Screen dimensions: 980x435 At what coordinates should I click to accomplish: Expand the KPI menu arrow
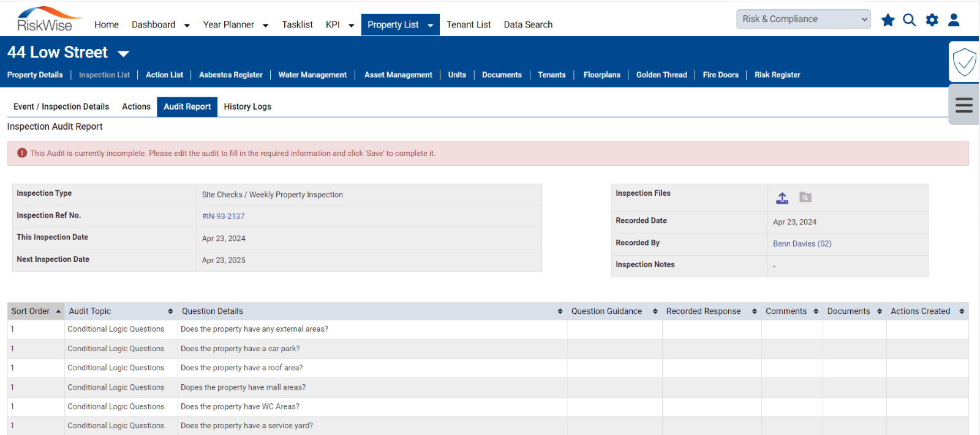[x=351, y=26]
